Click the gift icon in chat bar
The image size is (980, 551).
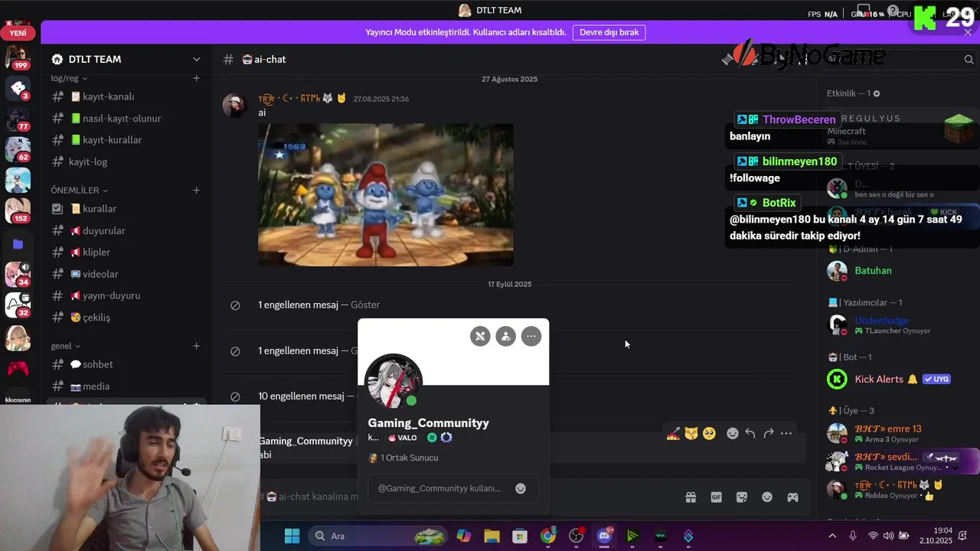(x=691, y=497)
